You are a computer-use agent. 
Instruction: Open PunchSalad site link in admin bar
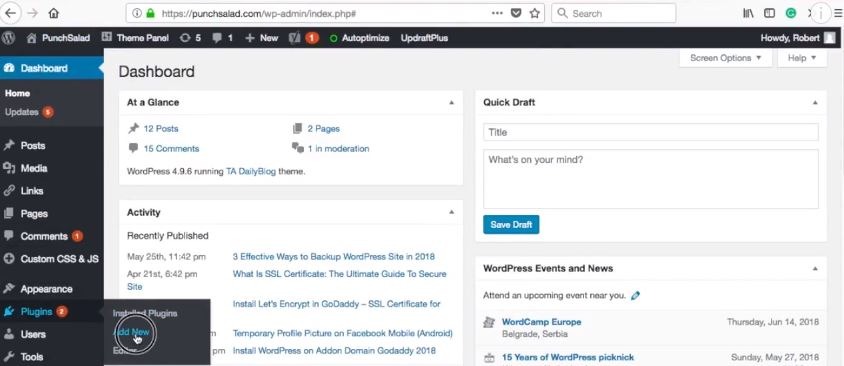[x=58, y=38]
